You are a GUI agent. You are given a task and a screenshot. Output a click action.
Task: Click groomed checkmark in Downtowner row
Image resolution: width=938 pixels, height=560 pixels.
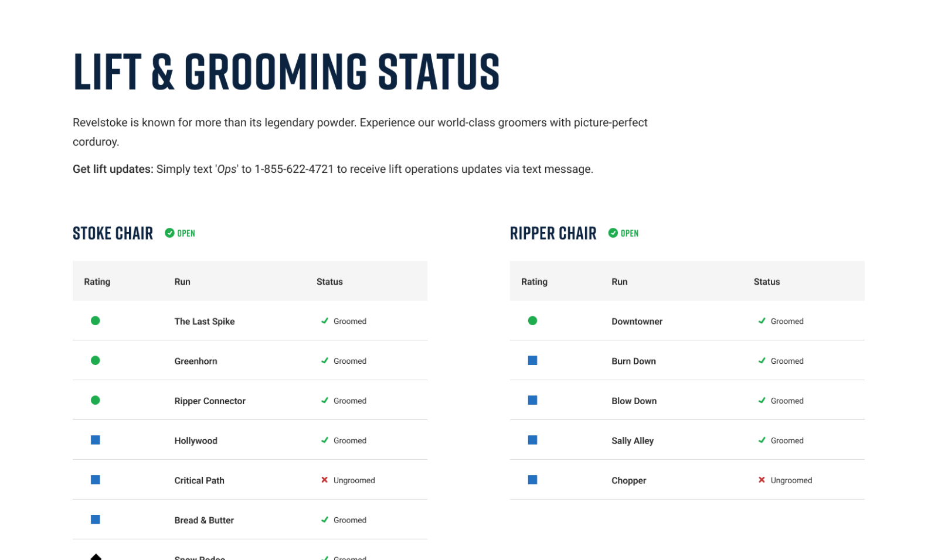click(762, 320)
